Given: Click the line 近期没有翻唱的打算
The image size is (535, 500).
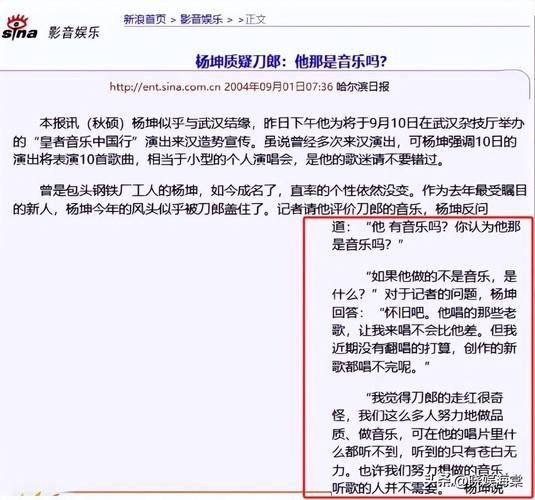Looking at the screenshot, I should [424, 348].
